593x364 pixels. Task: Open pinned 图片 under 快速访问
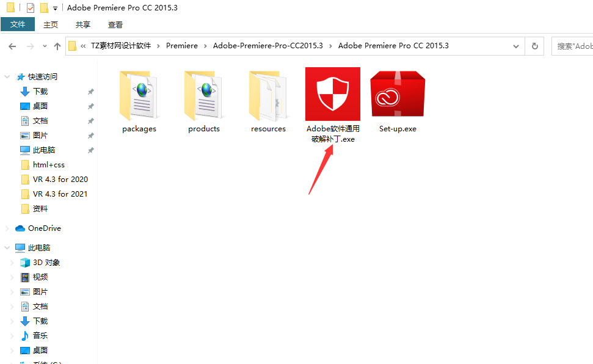click(x=40, y=136)
